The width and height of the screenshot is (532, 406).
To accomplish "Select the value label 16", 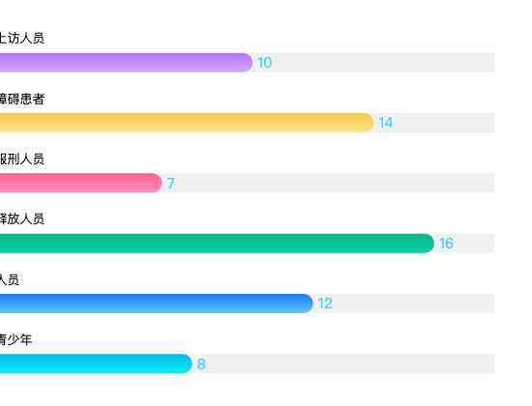I will click(446, 244).
